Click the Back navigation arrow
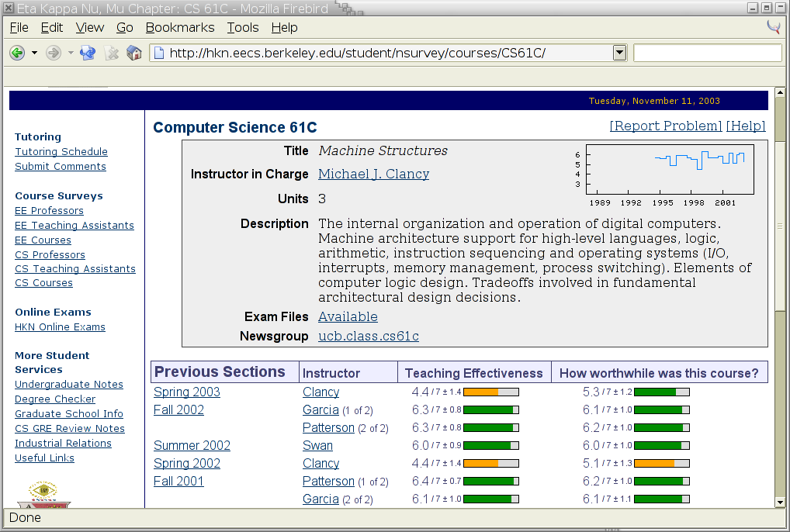The image size is (790, 532). click(17, 53)
